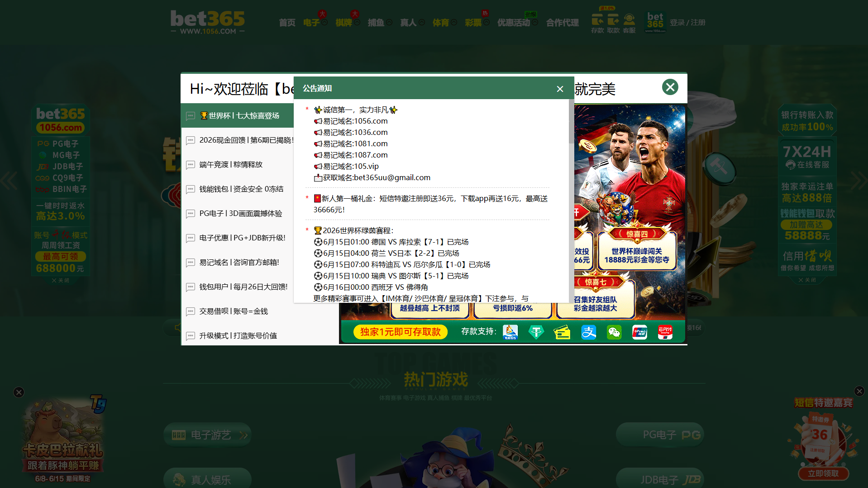868x488 pixels.
Task: Open 7X24H 在线客服 in the right sidebar
Action: [x=807, y=158]
